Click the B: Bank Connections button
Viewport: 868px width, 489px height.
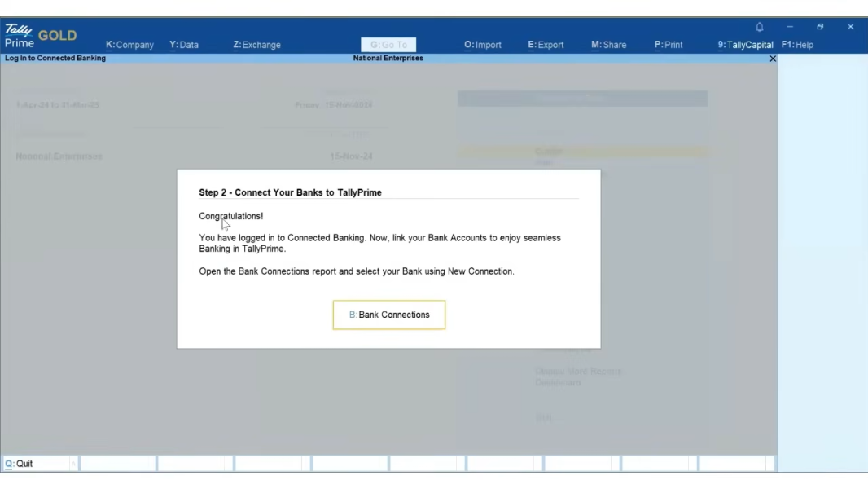(389, 315)
